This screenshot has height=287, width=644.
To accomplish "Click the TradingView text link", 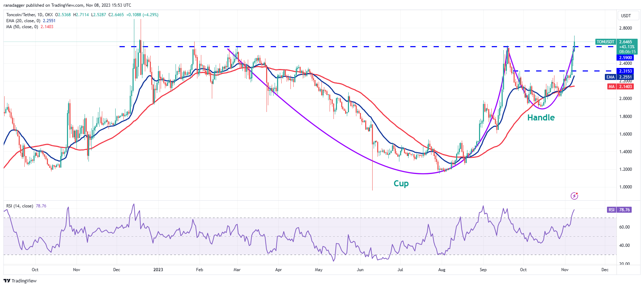I will [24, 281].
